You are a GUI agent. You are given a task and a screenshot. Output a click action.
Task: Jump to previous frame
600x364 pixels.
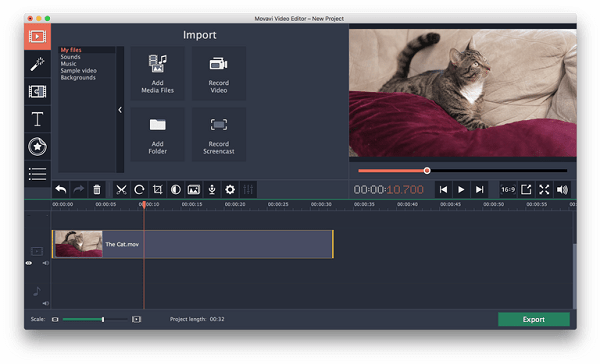click(x=443, y=189)
